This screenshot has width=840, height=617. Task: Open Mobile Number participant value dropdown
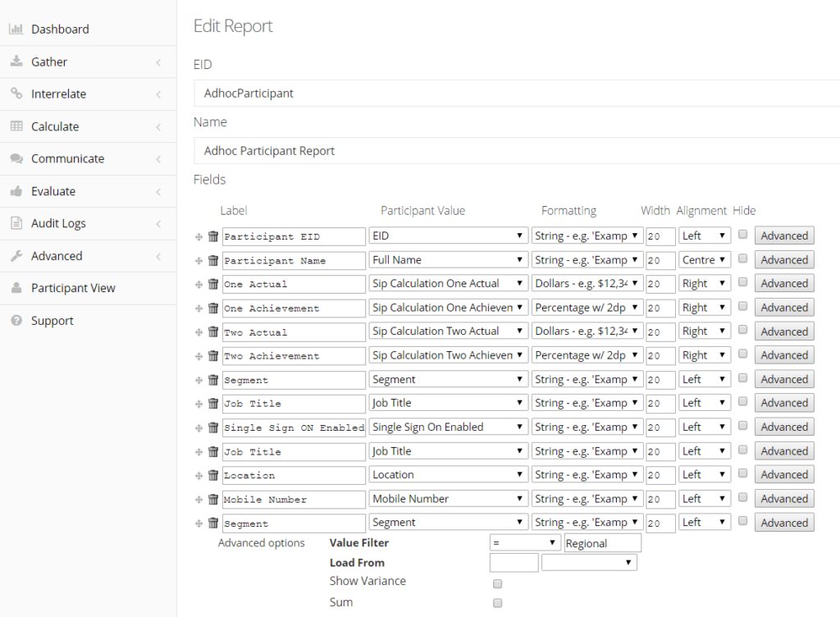pyautogui.click(x=447, y=499)
